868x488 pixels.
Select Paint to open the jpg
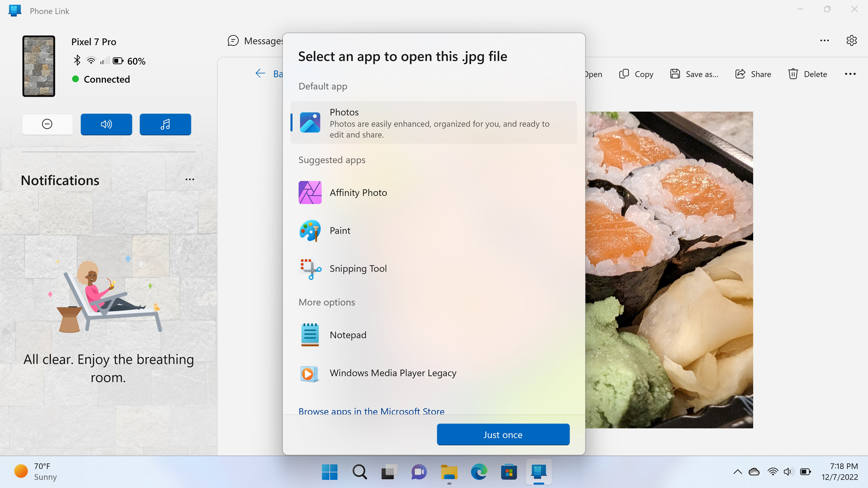(x=340, y=230)
